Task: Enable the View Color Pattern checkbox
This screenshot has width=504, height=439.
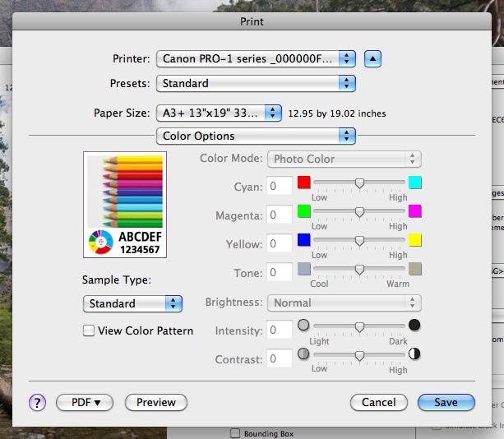Action: pyautogui.click(x=89, y=330)
